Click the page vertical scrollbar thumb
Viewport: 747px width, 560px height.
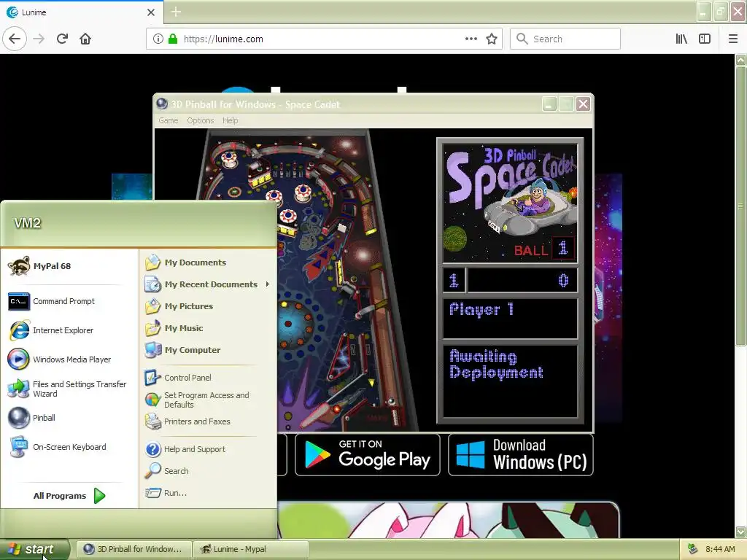coord(740,206)
